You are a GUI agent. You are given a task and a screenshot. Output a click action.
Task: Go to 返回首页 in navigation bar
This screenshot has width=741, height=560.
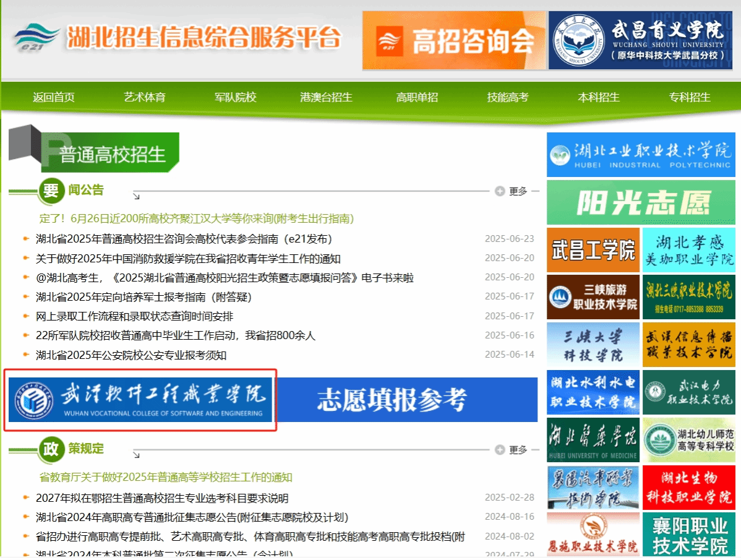click(x=54, y=97)
